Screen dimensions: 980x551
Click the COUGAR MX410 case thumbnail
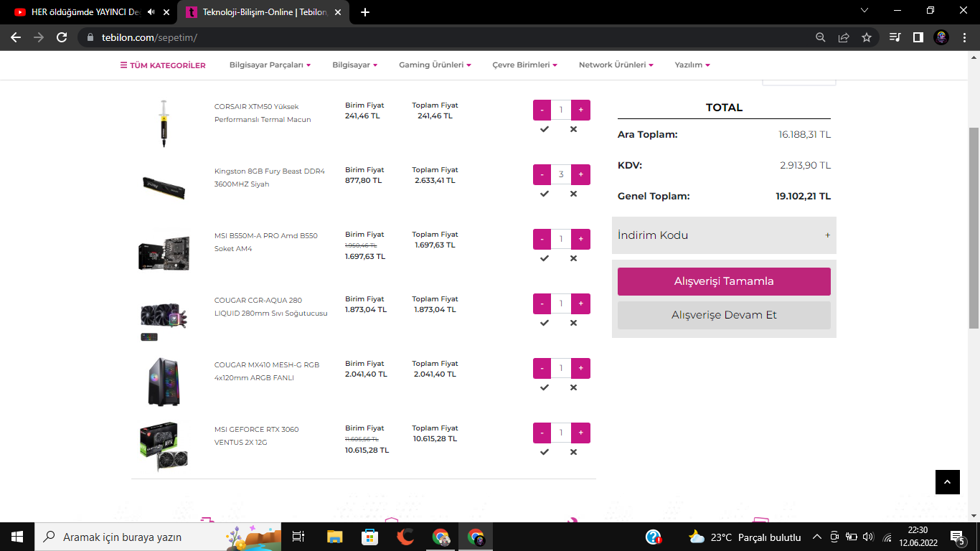coord(164,382)
